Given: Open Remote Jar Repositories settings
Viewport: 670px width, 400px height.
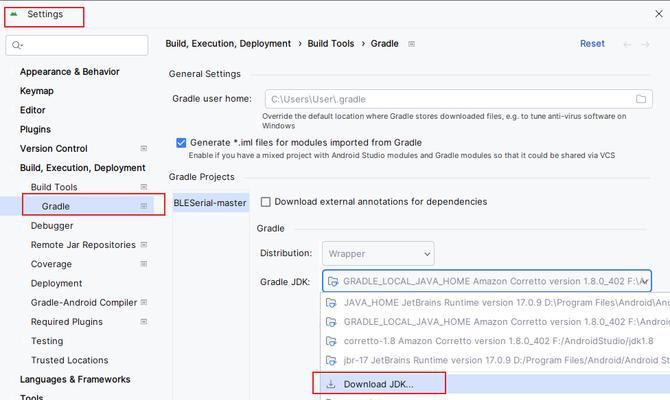Looking at the screenshot, I should pos(83,245).
